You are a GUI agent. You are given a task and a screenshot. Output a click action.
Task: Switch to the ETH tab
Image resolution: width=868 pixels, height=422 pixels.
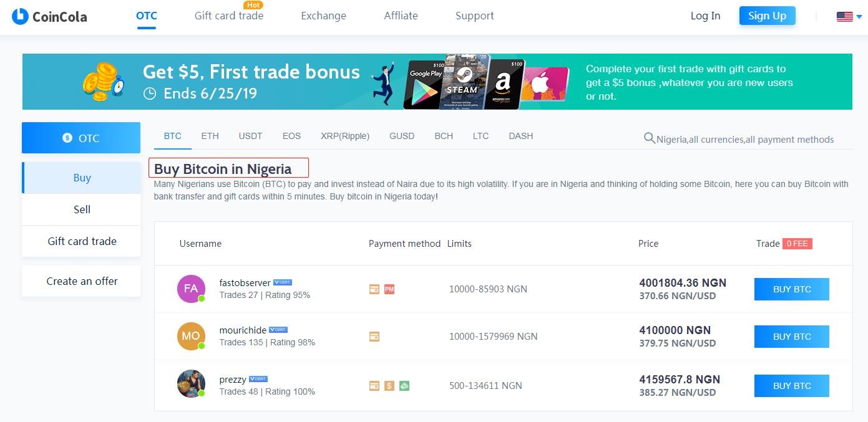[x=210, y=136]
